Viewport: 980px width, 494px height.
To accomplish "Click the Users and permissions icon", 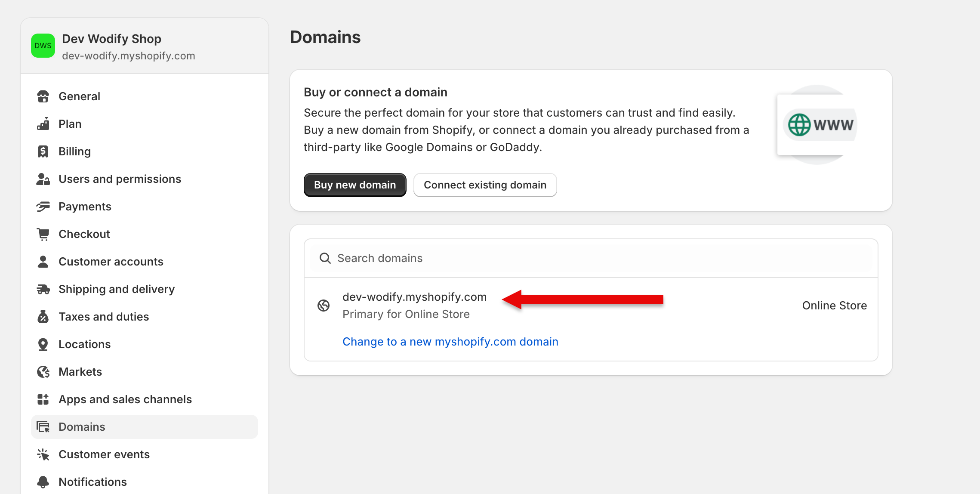I will click(x=43, y=179).
